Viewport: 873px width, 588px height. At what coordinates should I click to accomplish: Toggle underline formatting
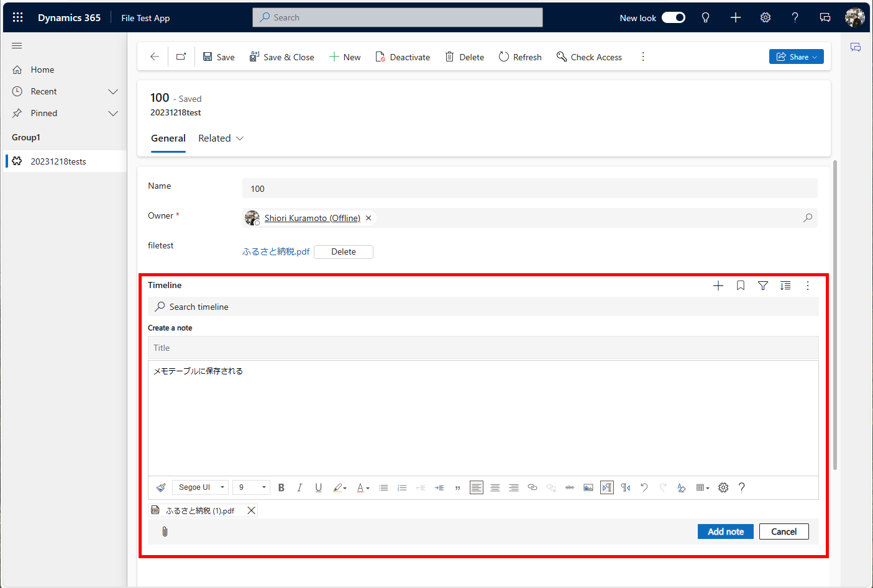pyautogui.click(x=318, y=487)
